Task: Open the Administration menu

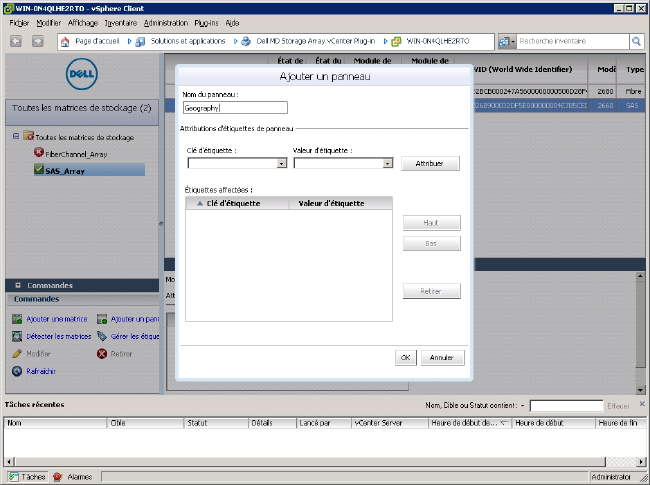Action: pos(165,22)
